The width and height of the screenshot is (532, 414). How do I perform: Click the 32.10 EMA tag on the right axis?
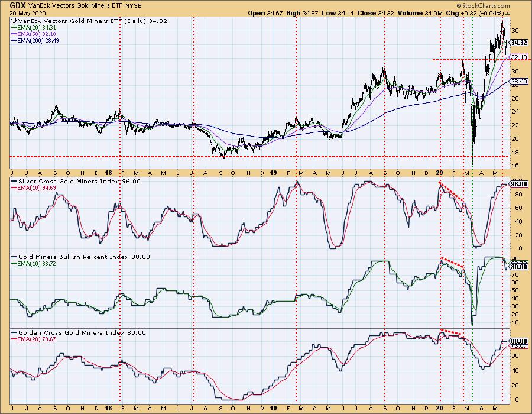tap(519, 57)
